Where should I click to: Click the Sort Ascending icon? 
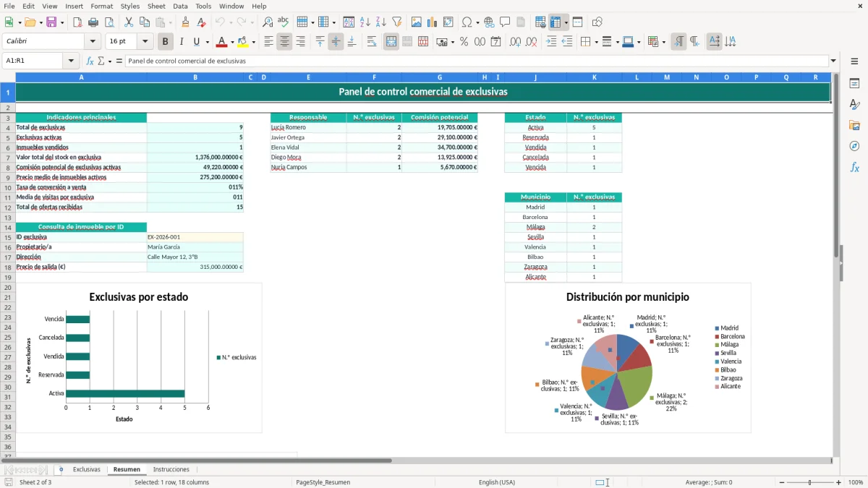[365, 22]
